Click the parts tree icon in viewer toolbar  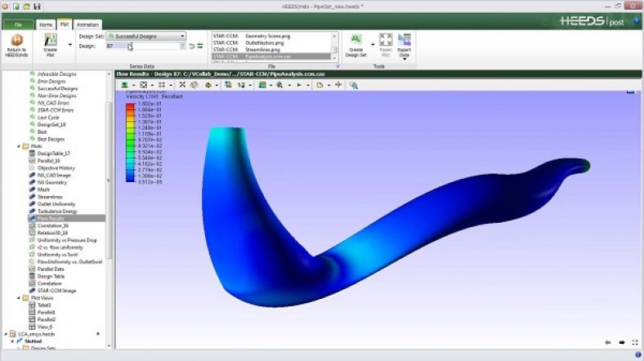228,85
